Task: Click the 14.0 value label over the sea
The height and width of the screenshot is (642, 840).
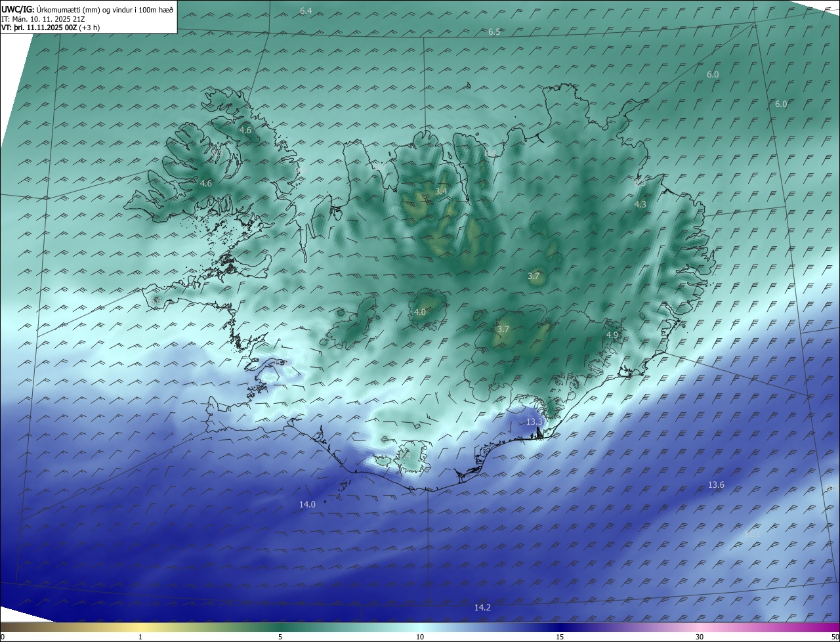Action: click(307, 504)
